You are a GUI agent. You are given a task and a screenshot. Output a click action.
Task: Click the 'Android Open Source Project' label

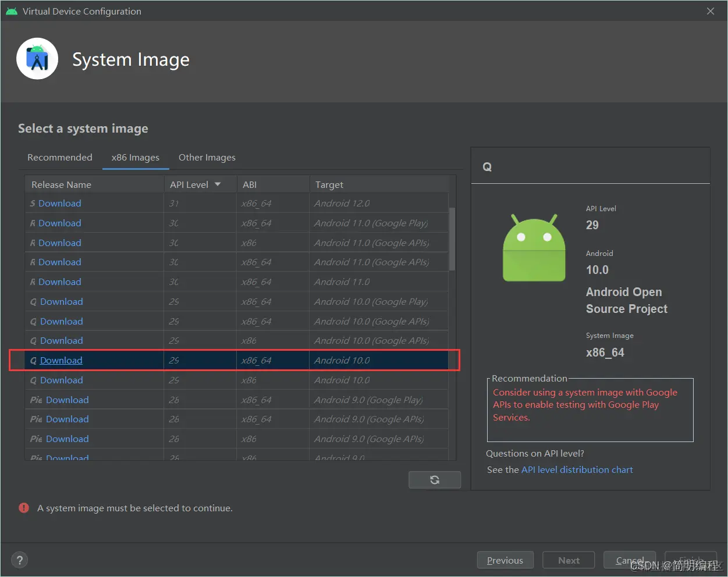click(627, 300)
